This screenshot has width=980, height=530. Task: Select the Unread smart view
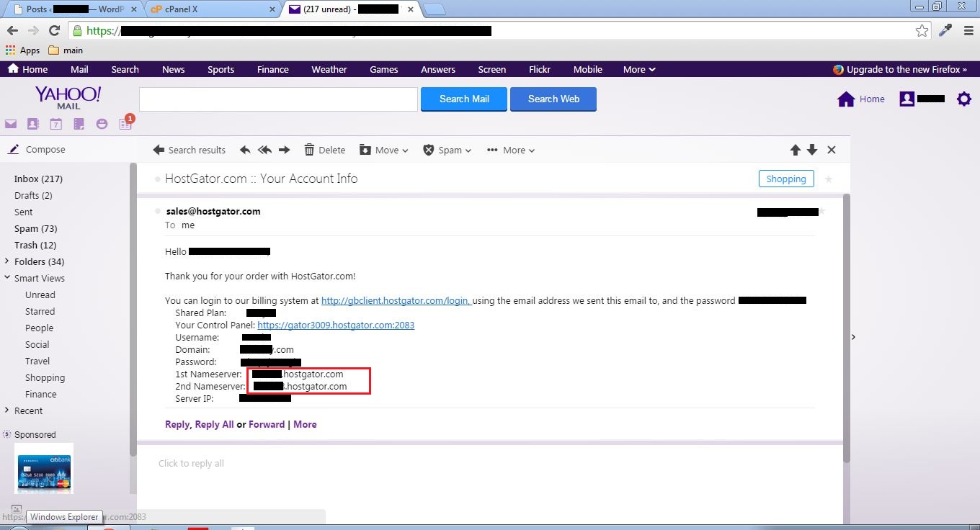tap(40, 295)
